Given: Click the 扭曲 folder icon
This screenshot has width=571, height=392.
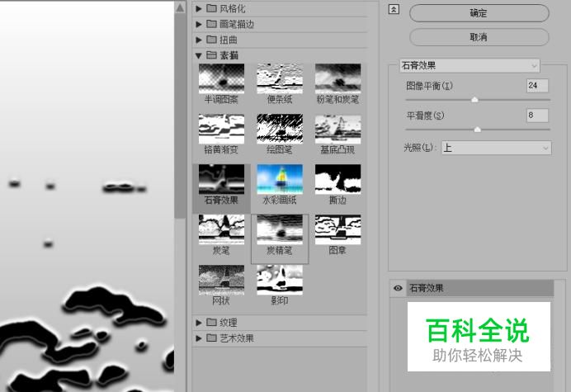Looking at the screenshot, I should 211,40.
